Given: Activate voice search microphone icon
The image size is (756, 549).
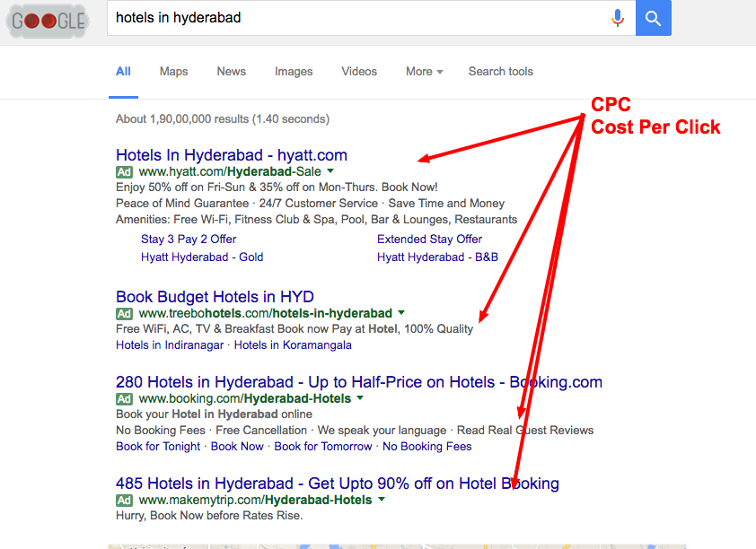Looking at the screenshot, I should click(617, 18).
